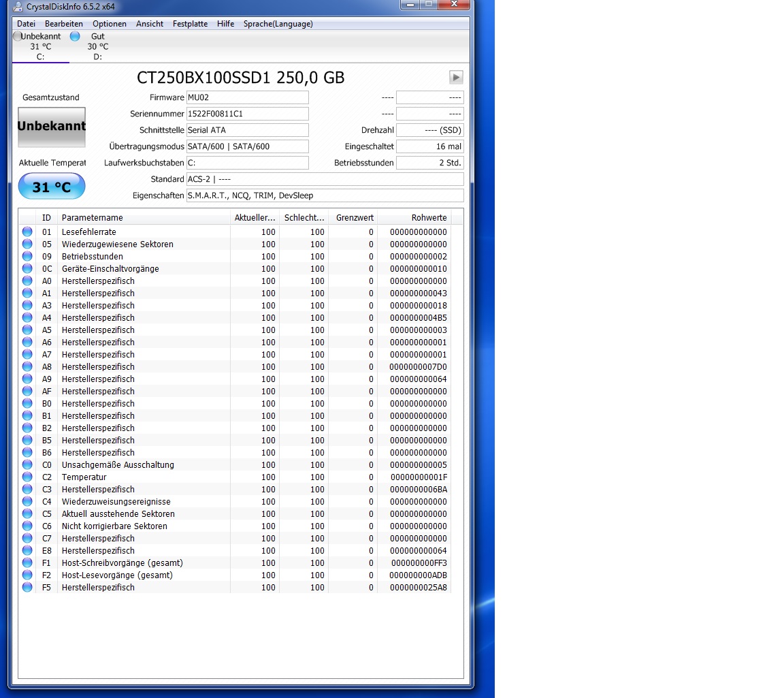Select raw value 0000000025A8 in row F5
The height and width of the screenshot is (698, 784).
pos(419,588)
